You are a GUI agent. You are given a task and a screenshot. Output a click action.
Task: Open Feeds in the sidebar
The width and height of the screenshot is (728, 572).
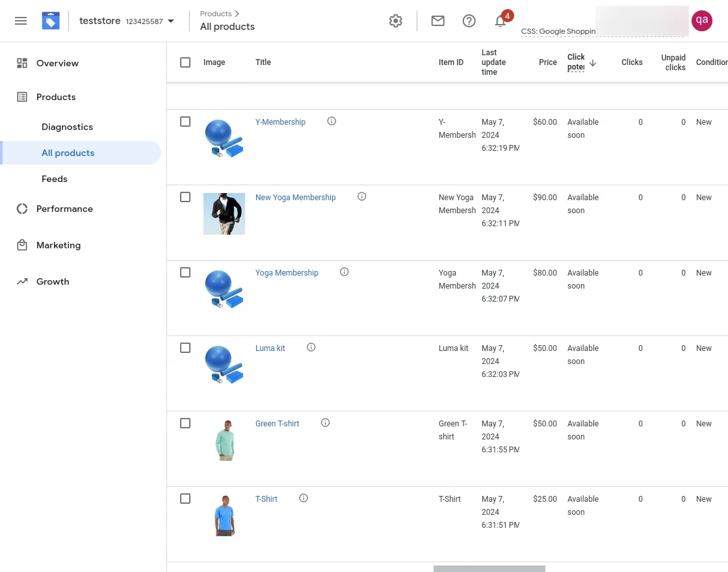55,179
